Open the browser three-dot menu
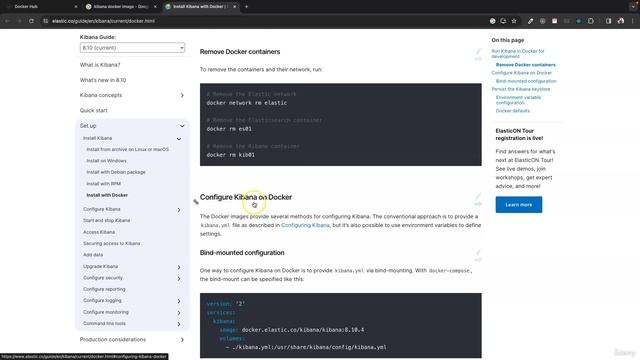The image size is (640, 360). tap(633, 21)
